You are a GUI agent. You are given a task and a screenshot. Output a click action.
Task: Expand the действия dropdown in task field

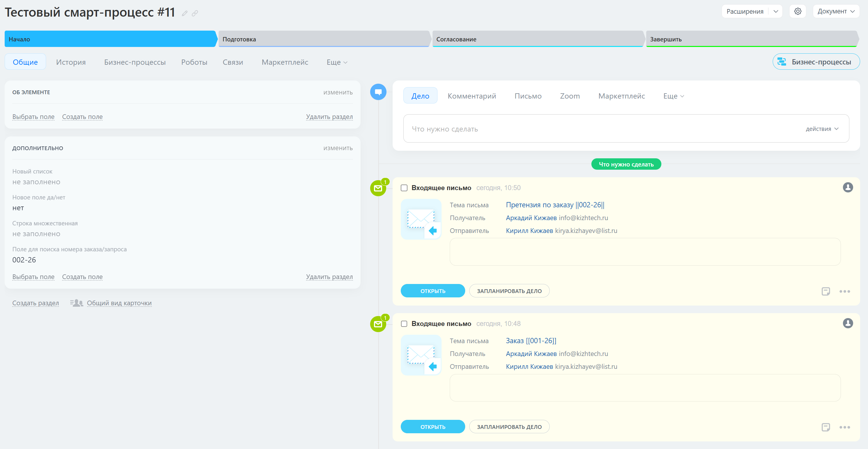coord(822,129)
